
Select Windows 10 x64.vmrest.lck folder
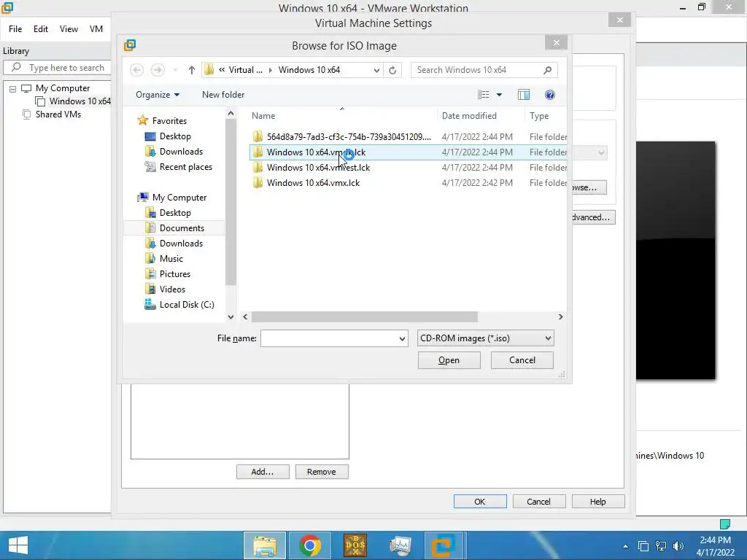tap(318, 168)
